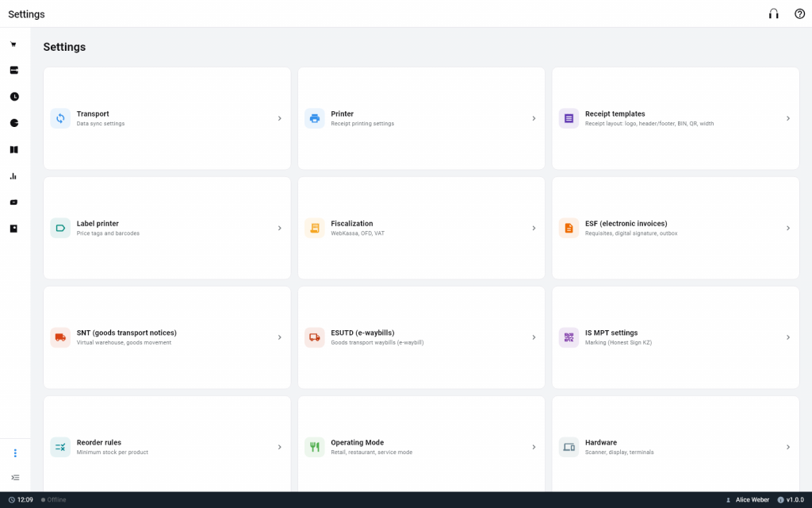This screenshot has width=812, height=508.
Task: Click the three-dot more menu icon
Action: pos(15,453)
